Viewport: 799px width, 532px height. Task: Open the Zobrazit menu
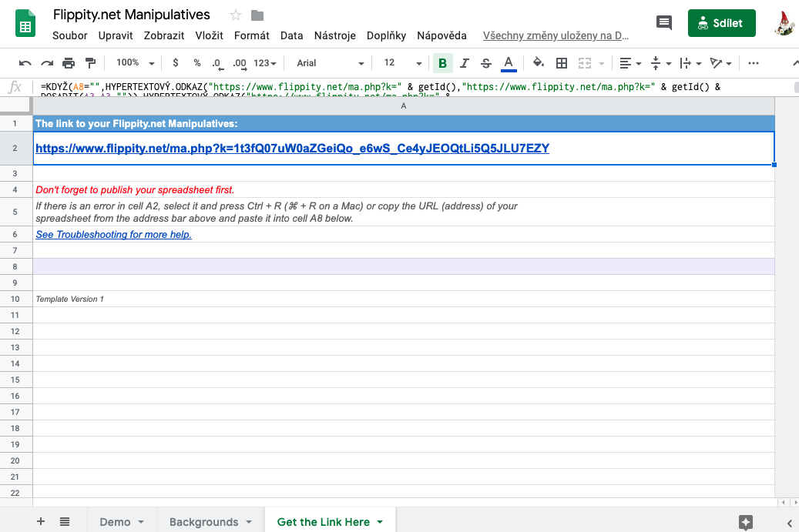coord(164,35)
